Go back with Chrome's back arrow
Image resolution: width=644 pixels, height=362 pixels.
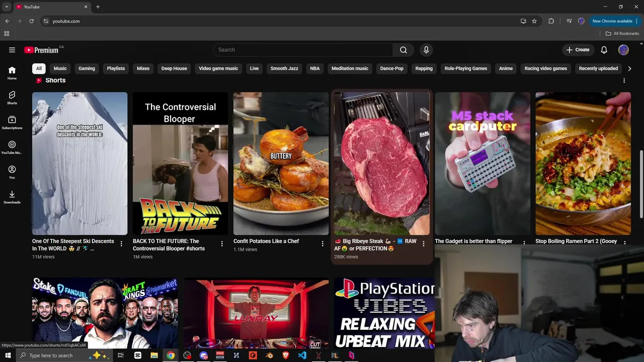point(7,21)
